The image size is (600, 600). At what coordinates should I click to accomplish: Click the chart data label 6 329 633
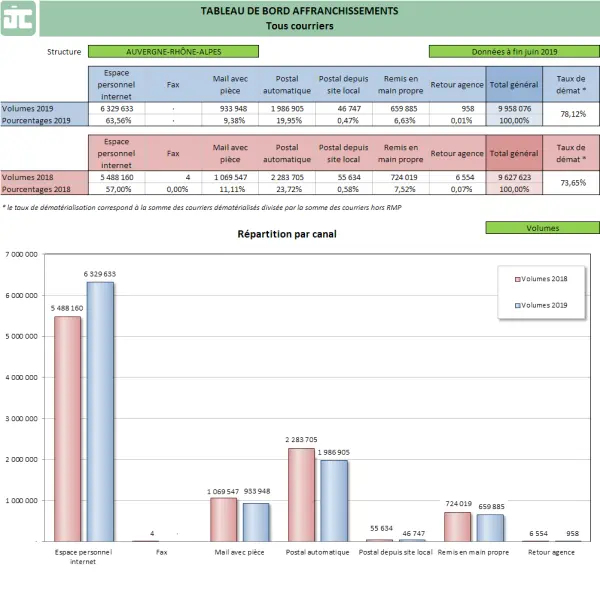(x=100, y=274)
